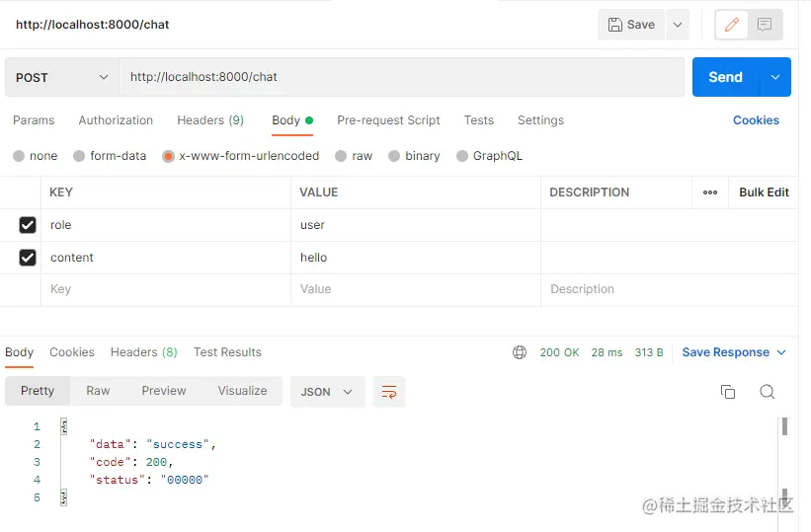
Task: Click the blue Send button
Action: pyautogui.click(x=725, y=77)
